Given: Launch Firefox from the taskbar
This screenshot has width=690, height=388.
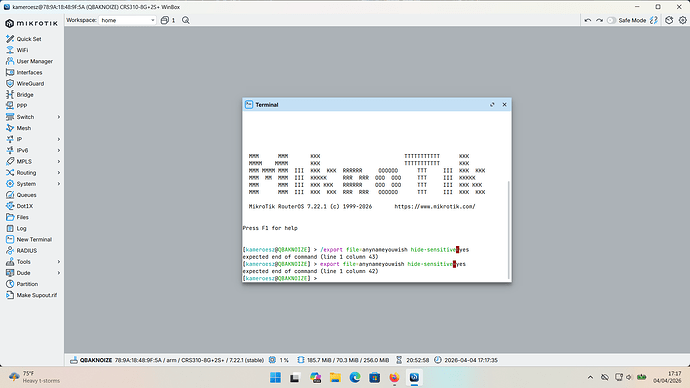Looking at the screenshot, I should 394,377.
